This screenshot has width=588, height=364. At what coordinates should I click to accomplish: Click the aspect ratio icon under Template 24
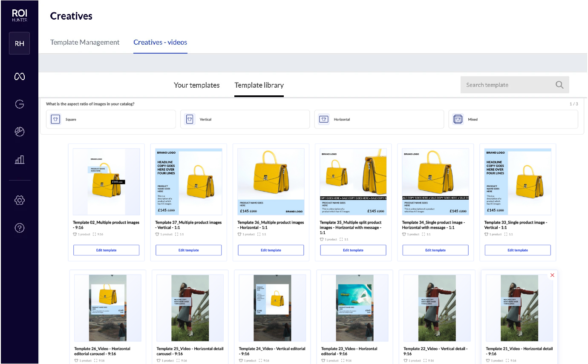click(260, 361)
